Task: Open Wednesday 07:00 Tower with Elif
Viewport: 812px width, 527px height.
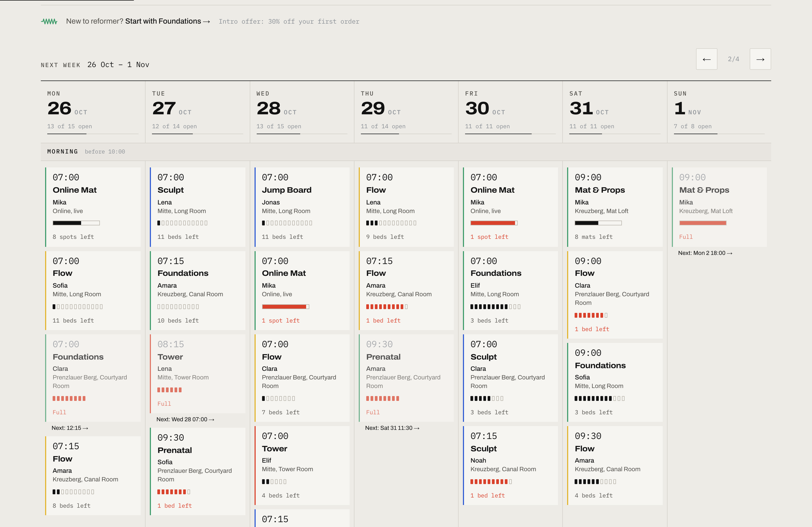Action: pos(302,465)
